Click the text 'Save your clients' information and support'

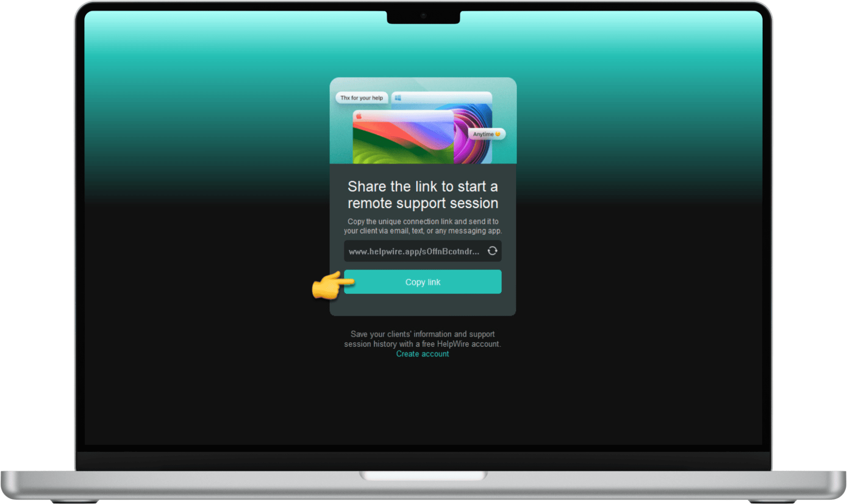422,334
